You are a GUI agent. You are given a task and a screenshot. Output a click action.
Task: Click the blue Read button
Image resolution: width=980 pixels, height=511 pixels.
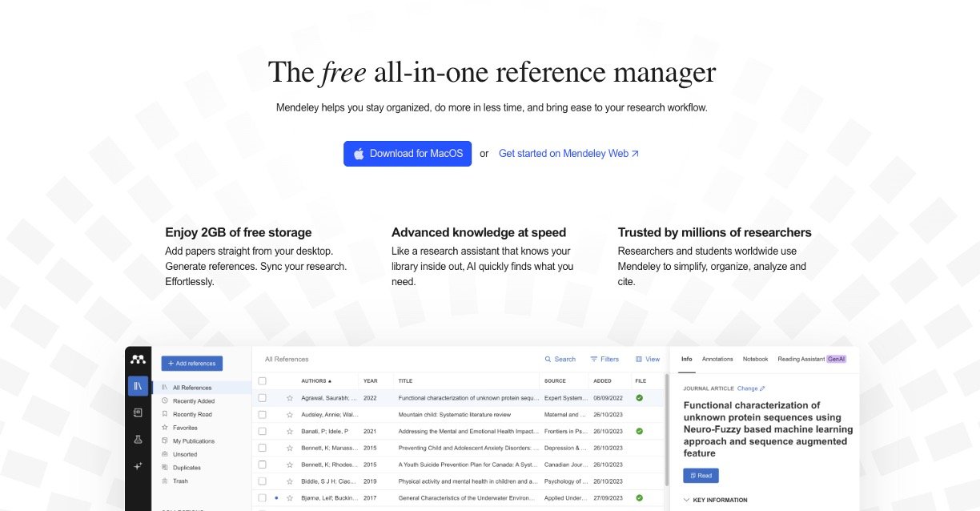701,476
